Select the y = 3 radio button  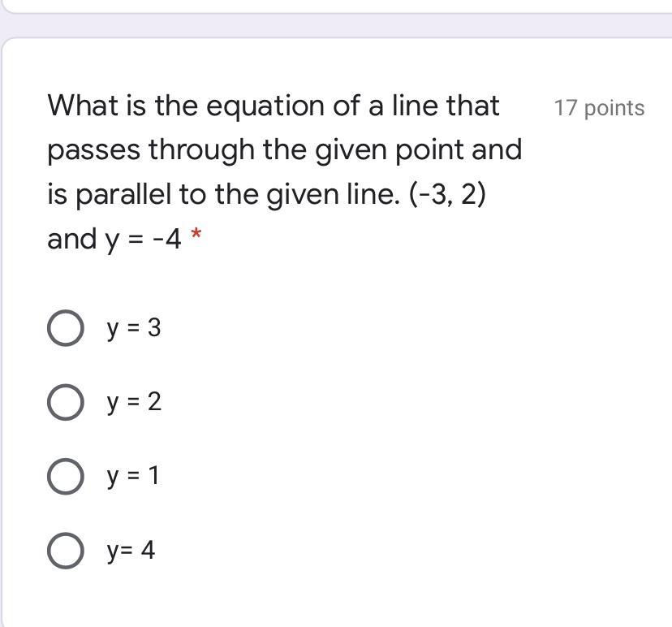point(65,329)
